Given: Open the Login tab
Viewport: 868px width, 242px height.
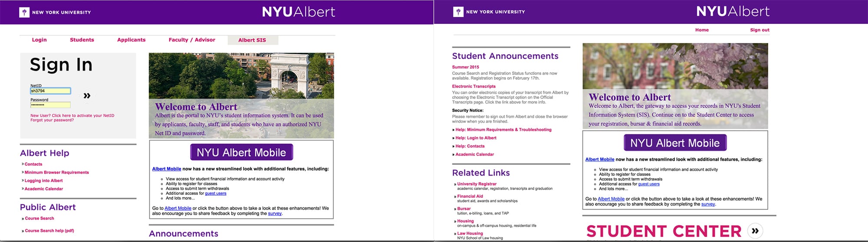Looking at the screenshot, I should [x=39, y=40].
